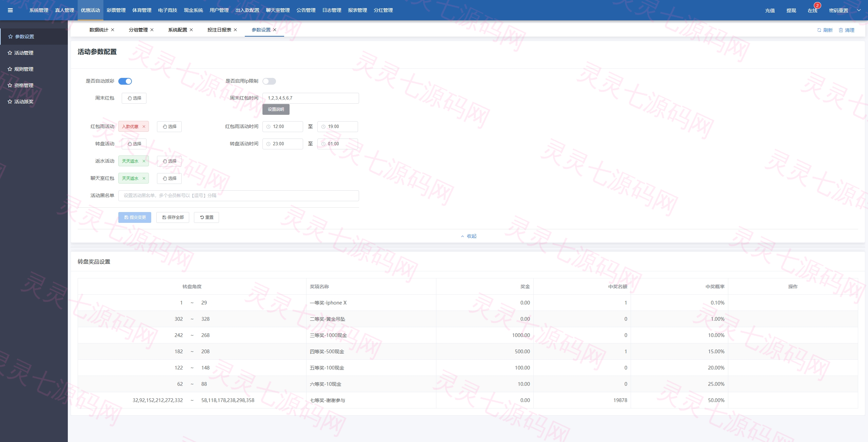Click the 提交变更 button
The width and height of the screenshot is (868, 442).
click(135, 217)
